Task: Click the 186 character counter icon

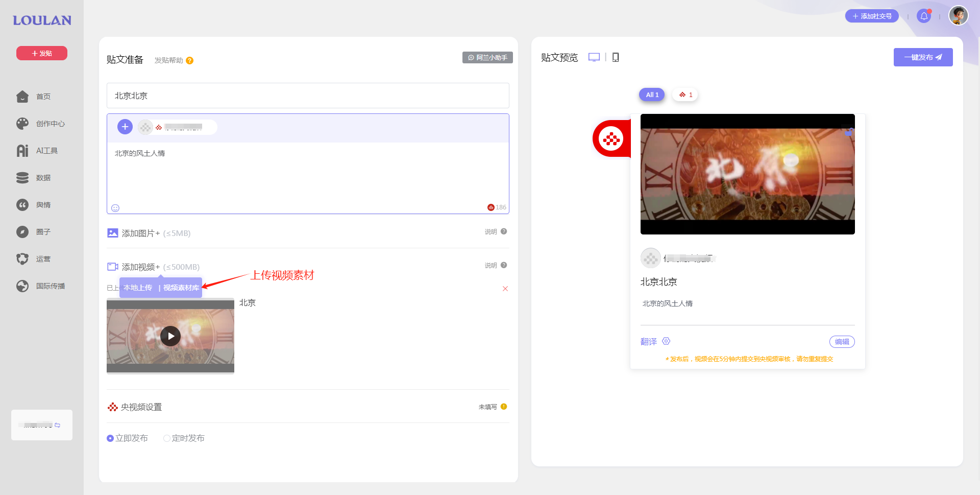Action: tap(491, 207)
